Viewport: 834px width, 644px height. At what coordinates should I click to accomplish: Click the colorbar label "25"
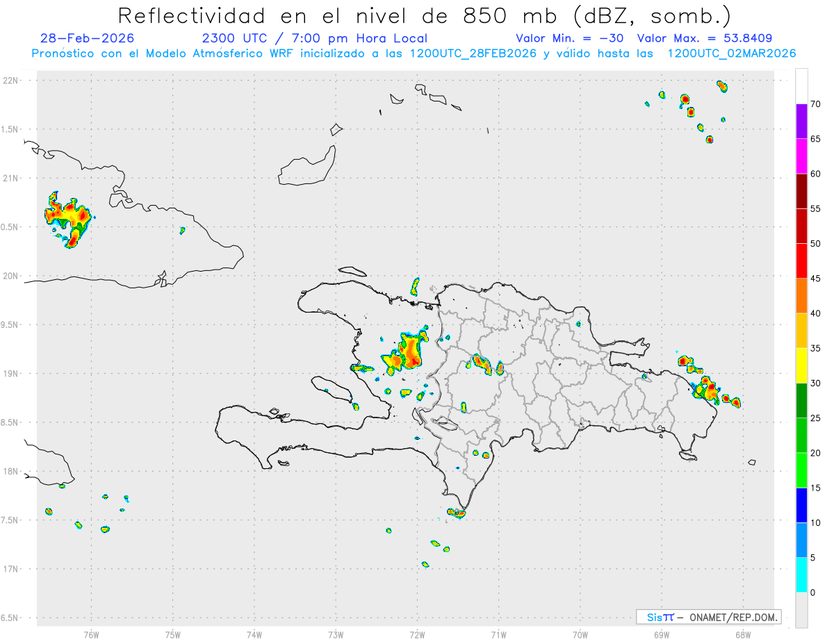[816, 418]
